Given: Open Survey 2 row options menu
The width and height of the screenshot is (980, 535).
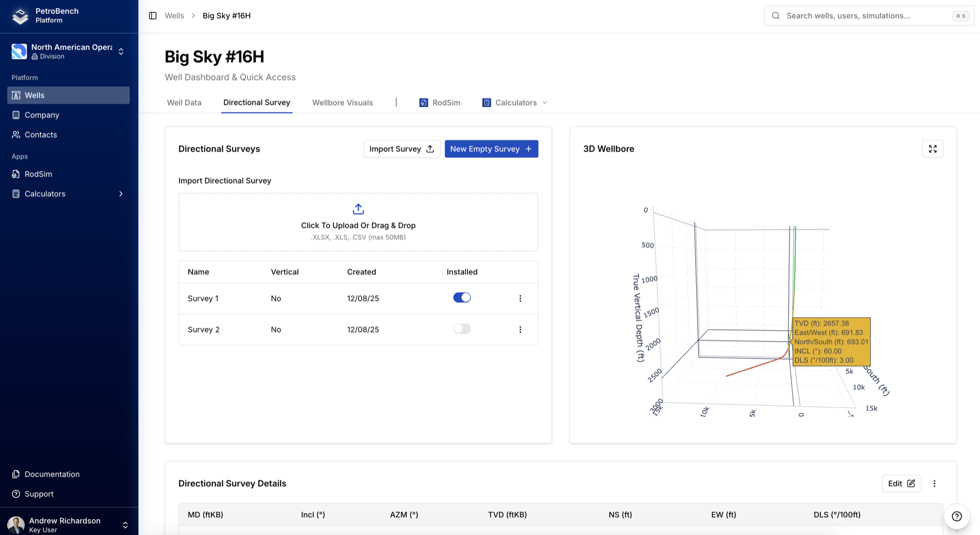Looking at the screenshot, I should 520,330.
